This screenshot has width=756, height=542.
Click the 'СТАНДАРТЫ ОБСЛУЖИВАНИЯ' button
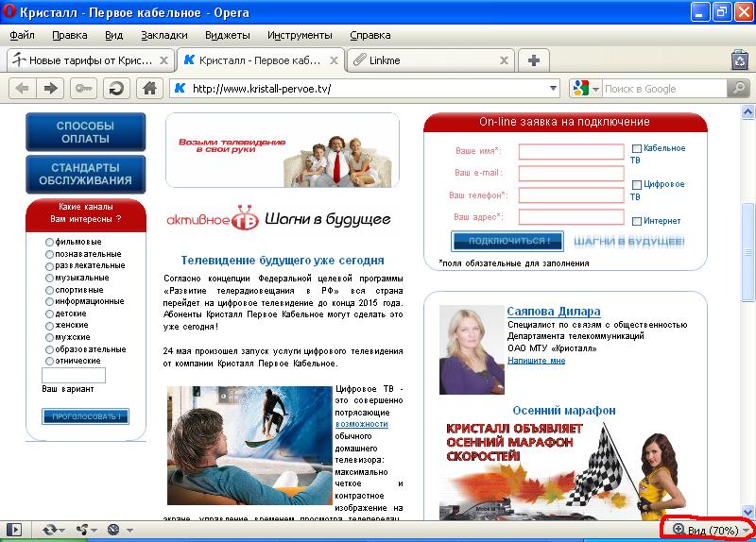pyautogui.click(x=85, y=174)
